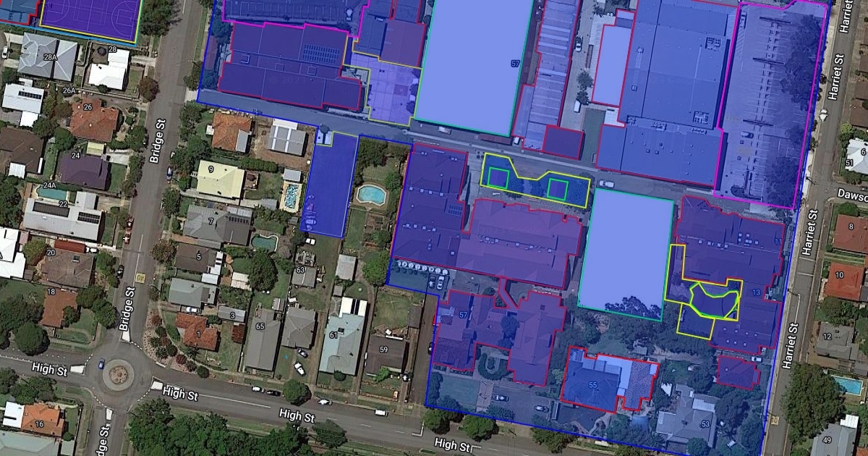This screenshot has width=868, height=456.
Task: Click house number 9 on yellow roof
Action: point(211,169)
